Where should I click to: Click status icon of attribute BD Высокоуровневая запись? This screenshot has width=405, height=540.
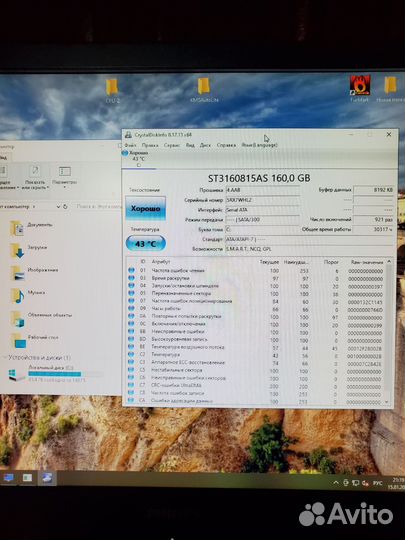pos(131,339)
